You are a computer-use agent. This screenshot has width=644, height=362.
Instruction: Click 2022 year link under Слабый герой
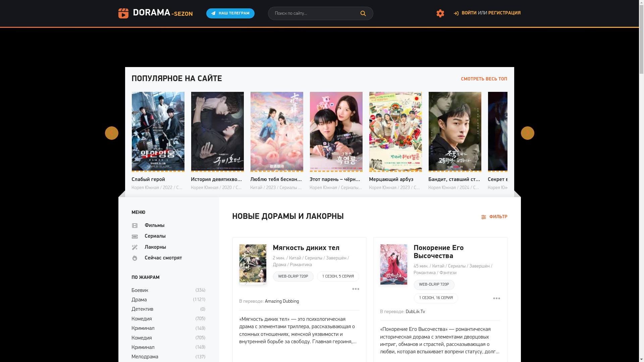(167, 188)
